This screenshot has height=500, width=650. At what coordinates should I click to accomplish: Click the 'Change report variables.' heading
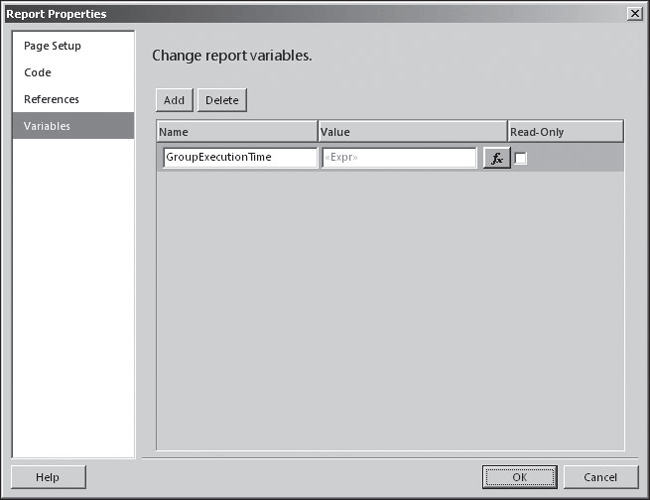232,56
